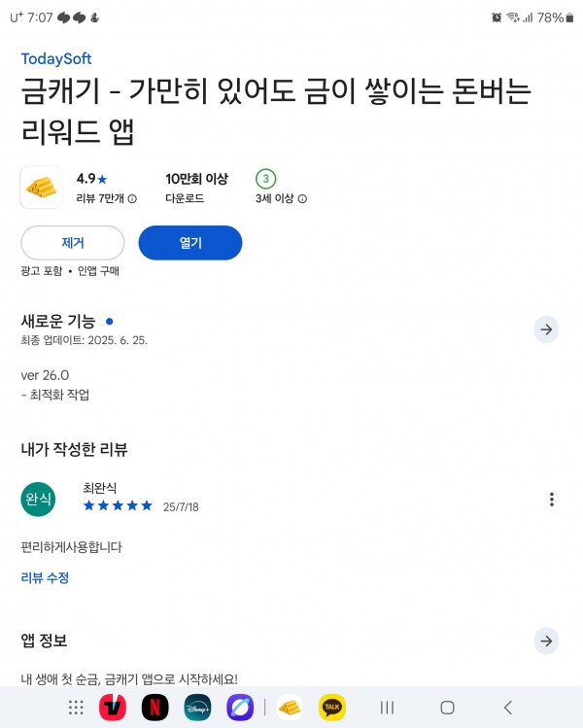Viewport: 583px width, 728px height.
Task: Tap the home navigation button
Action: click(447, 708)
